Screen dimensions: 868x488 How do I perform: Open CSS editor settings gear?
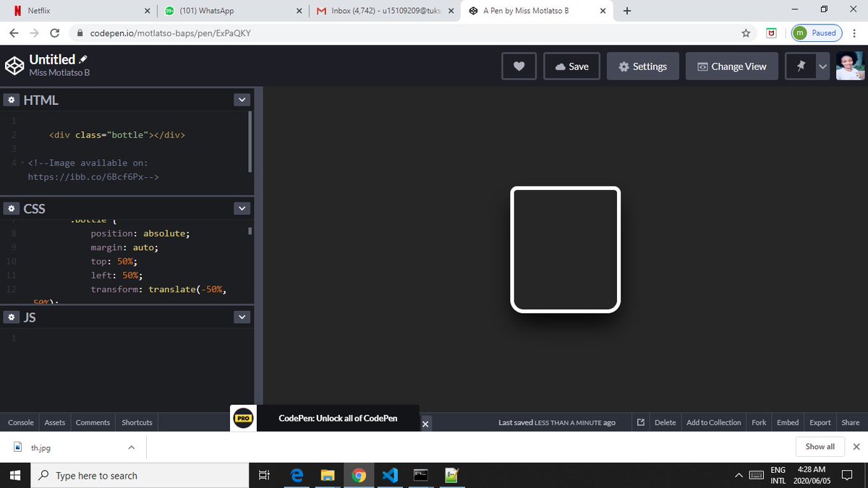[x=12, y=208]
